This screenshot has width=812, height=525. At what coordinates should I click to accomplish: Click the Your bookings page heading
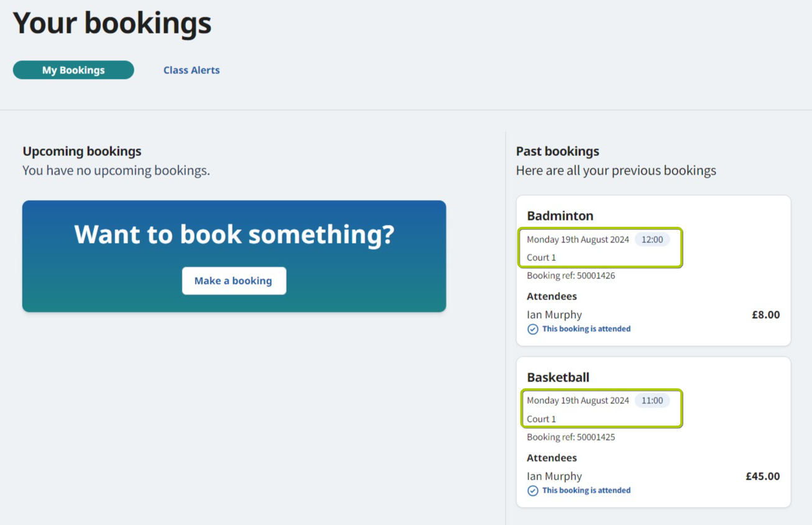113,23
